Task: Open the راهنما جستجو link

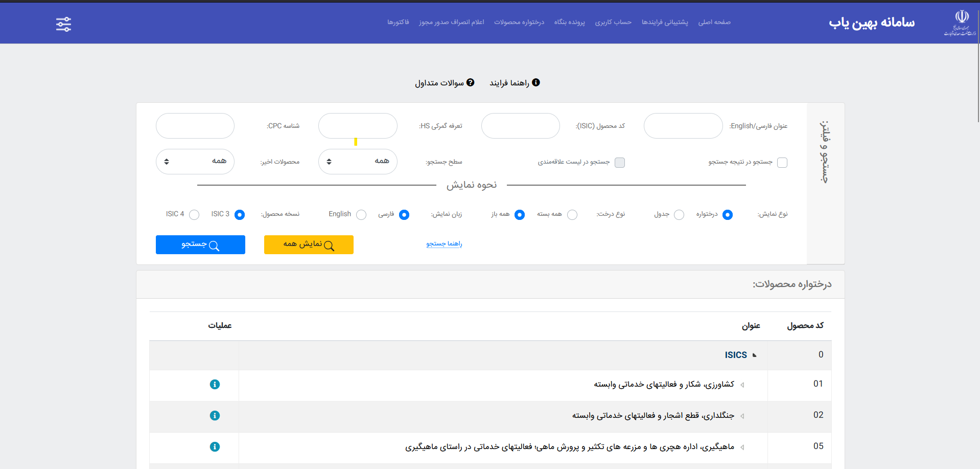Action: point(444,244)
